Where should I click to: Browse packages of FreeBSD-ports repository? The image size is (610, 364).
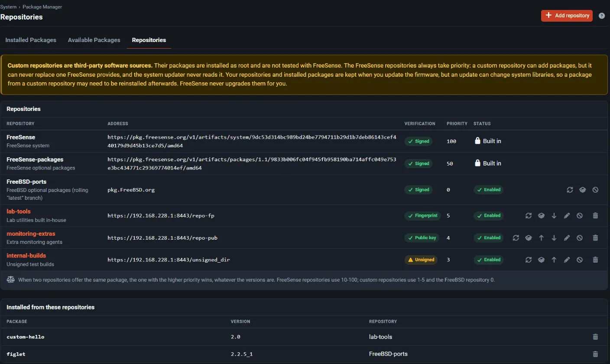(583, 190)
